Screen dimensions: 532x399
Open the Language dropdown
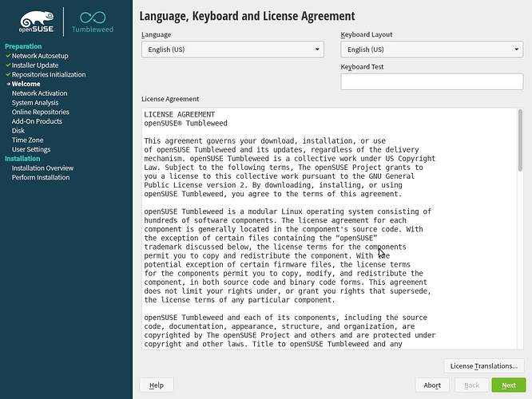(x=232, y=49)
